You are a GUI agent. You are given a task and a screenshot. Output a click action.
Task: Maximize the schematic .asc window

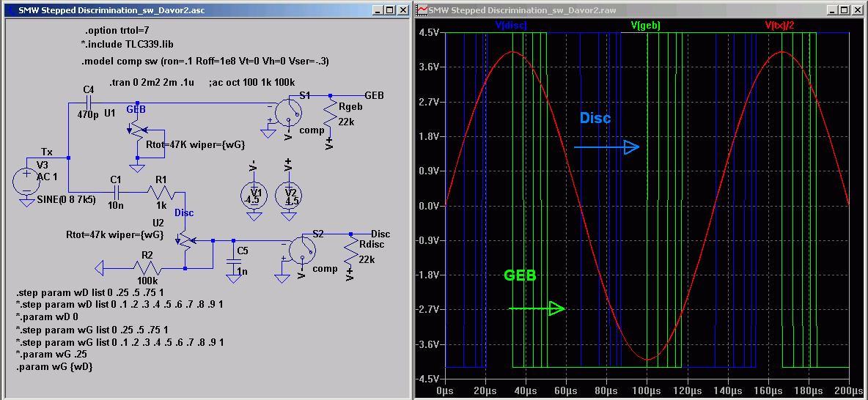pos(389,10)
